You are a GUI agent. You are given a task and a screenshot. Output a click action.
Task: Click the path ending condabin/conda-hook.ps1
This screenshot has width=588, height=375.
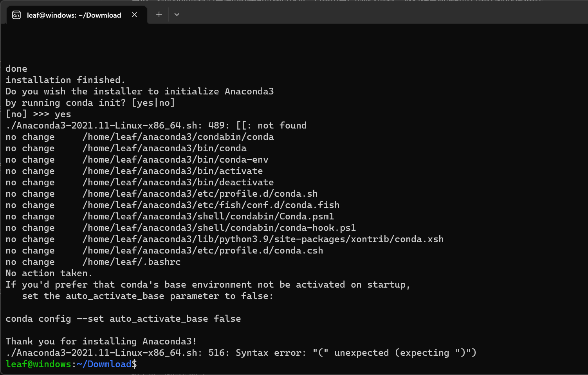pos(219,228)
